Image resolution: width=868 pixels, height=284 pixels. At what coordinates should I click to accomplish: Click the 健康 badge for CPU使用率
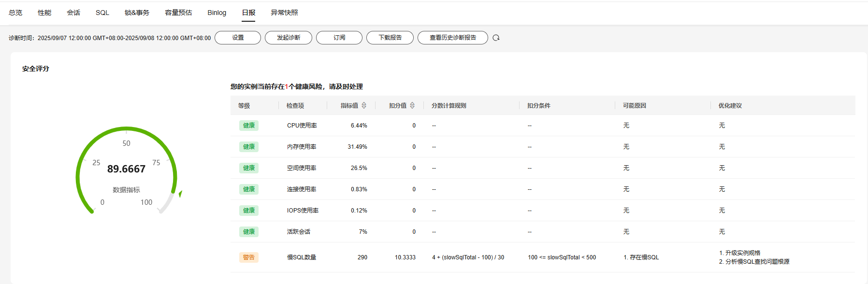click(x=248, y=126)
